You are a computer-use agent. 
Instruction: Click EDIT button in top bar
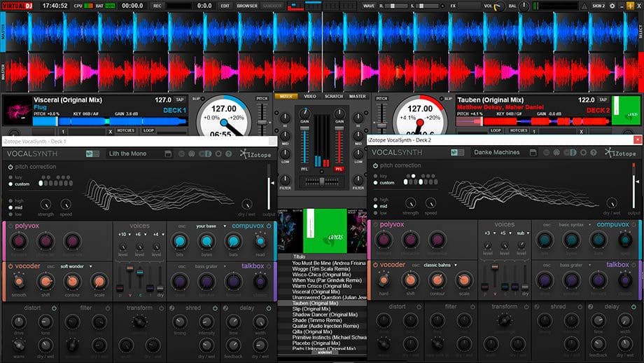pyautogui.click(x=225, y=6)
